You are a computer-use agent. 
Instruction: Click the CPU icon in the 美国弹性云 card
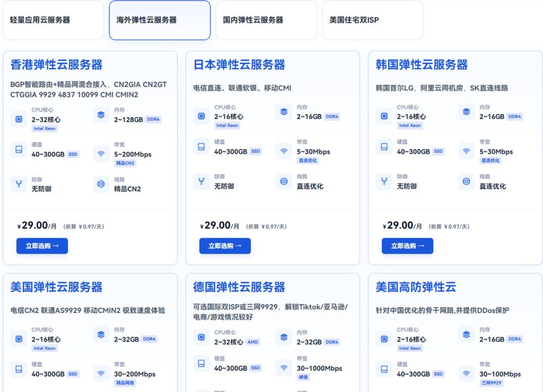pyautogui.click(x=19, y=338)
